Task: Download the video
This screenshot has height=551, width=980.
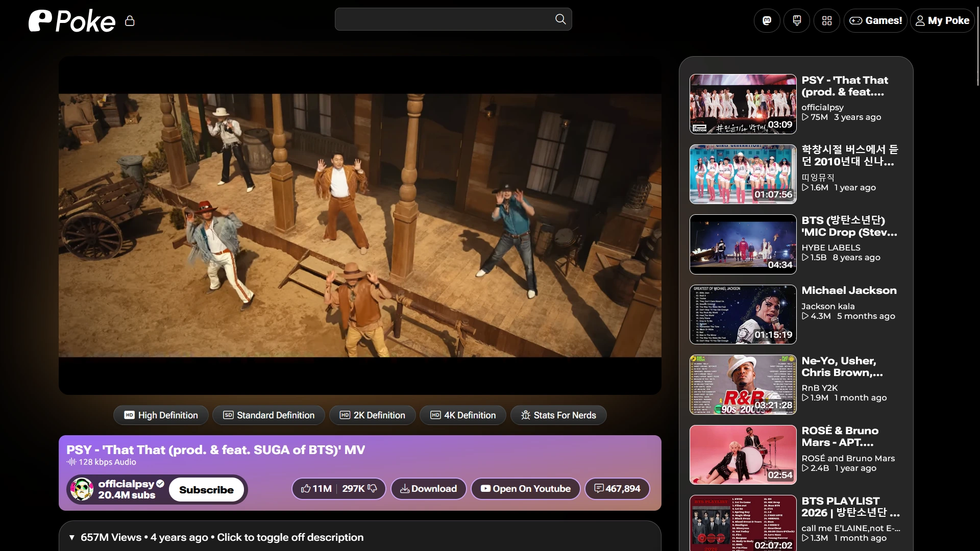Action: tap(428, 489)
